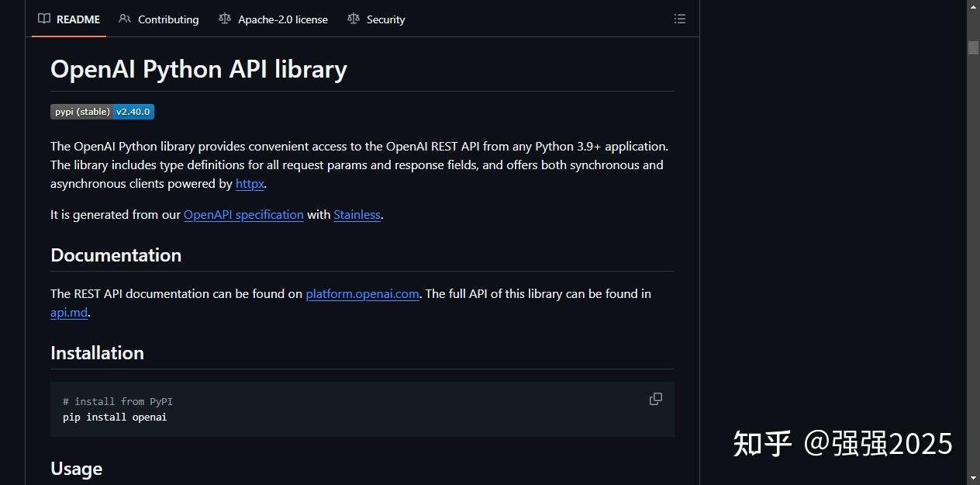Switch to the Security tab
The width and height of the screenshot is (980, 485).
point(377,19)
